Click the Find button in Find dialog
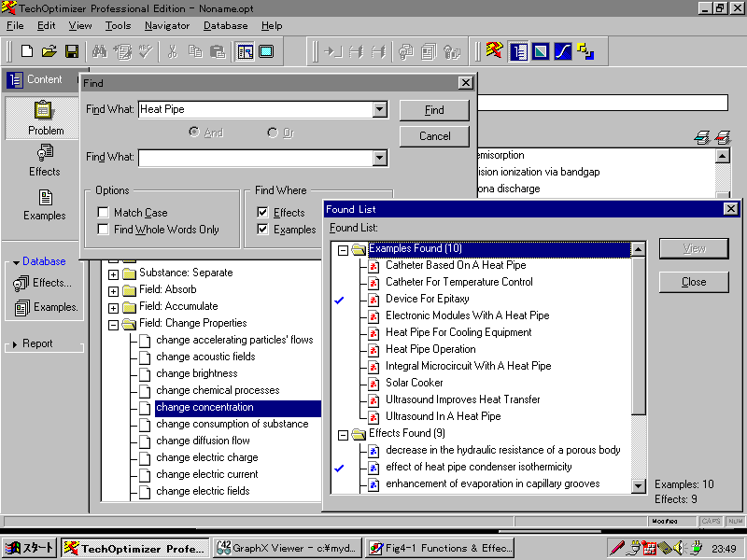The height and width of the screenshot is (560, 747). coord(434,110)
